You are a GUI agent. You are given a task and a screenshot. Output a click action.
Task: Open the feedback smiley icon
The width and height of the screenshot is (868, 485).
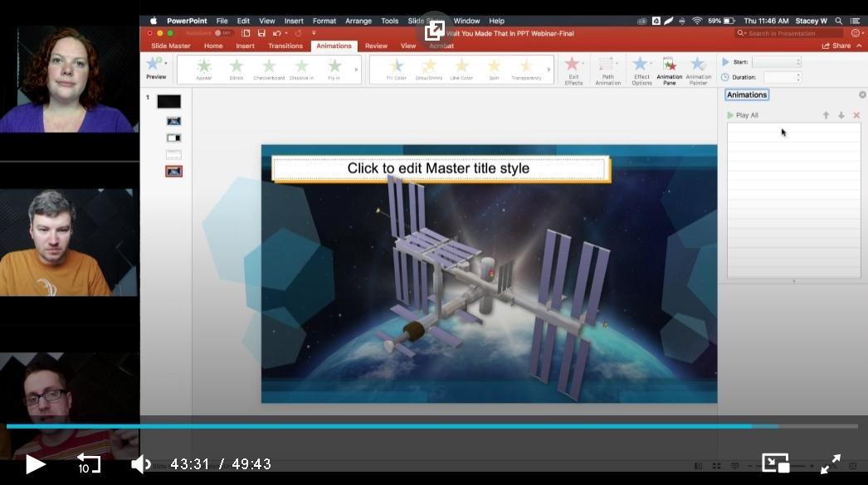tap(856, 33)
